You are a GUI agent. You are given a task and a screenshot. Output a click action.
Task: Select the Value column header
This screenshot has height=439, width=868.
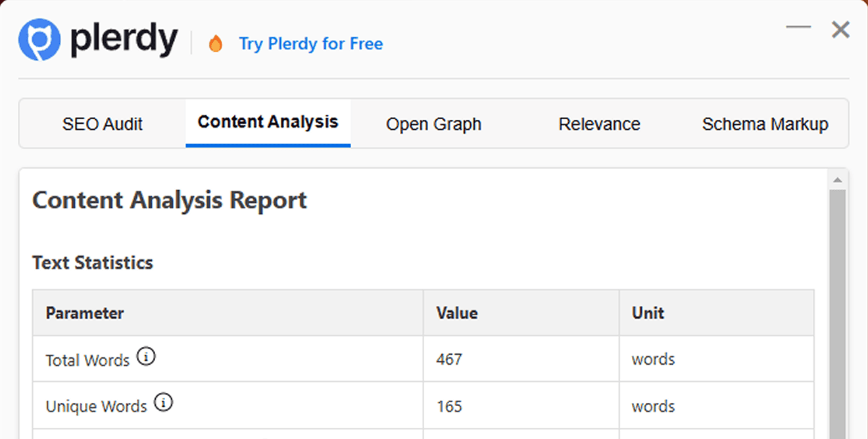click(456, 313)
